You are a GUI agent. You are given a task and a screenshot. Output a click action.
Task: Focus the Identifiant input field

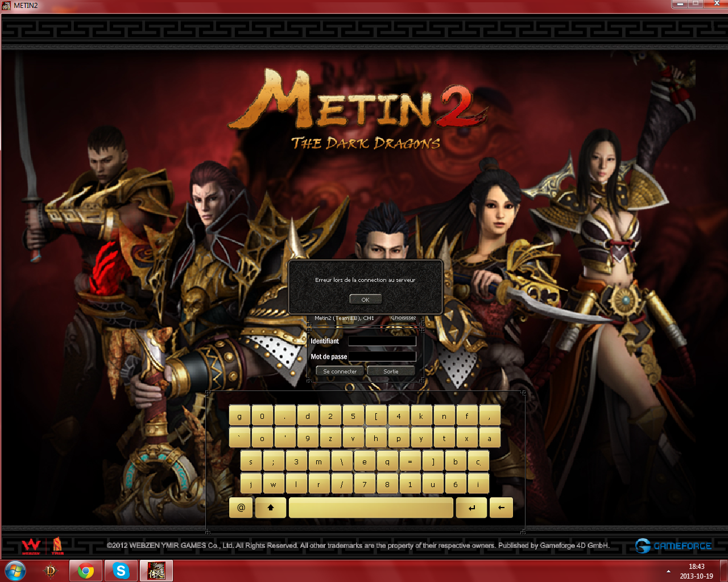pos(382,341)
